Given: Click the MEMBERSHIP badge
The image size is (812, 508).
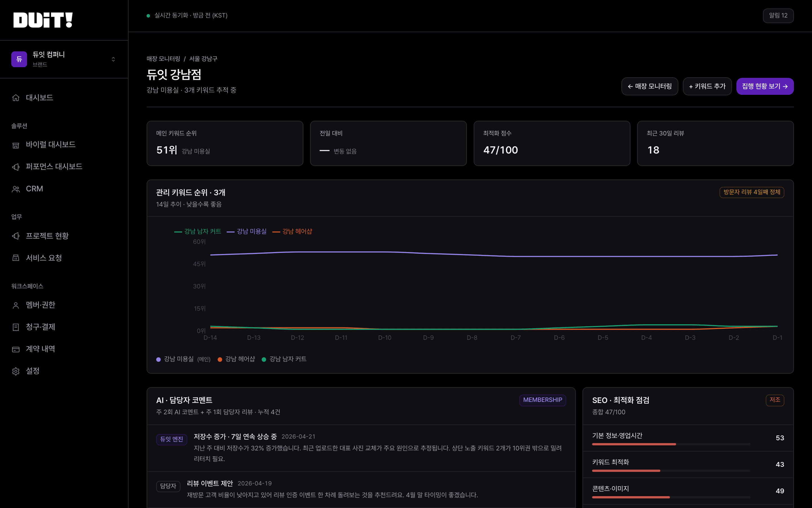Looking at the screenshot, I should click(x=542, y=400).
